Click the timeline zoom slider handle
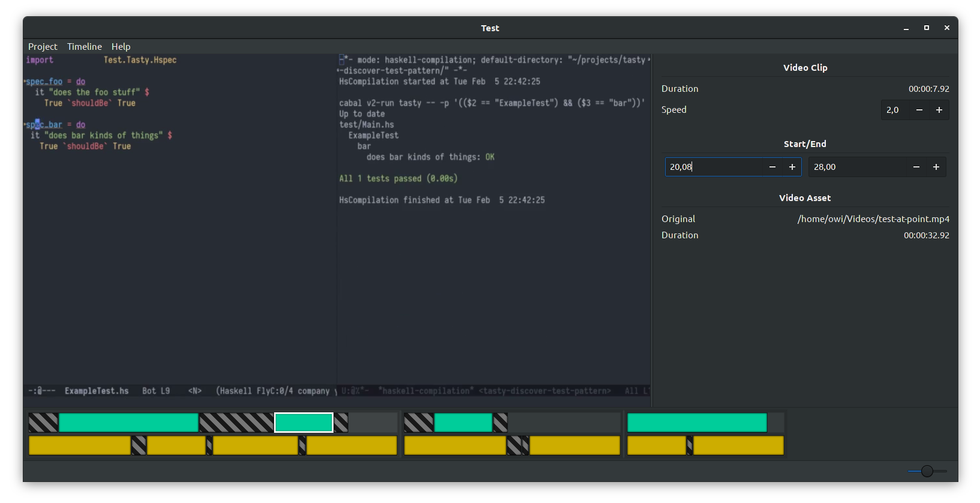 [x=927, y=471]
